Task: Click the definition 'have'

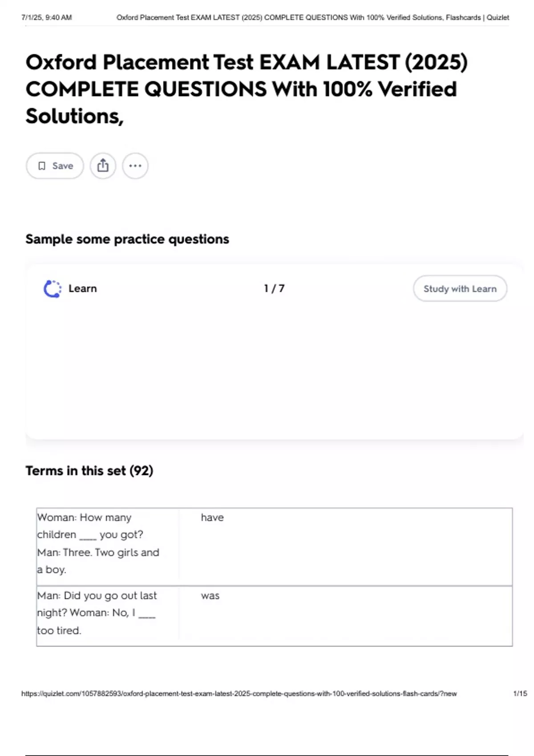Action: 212,518
